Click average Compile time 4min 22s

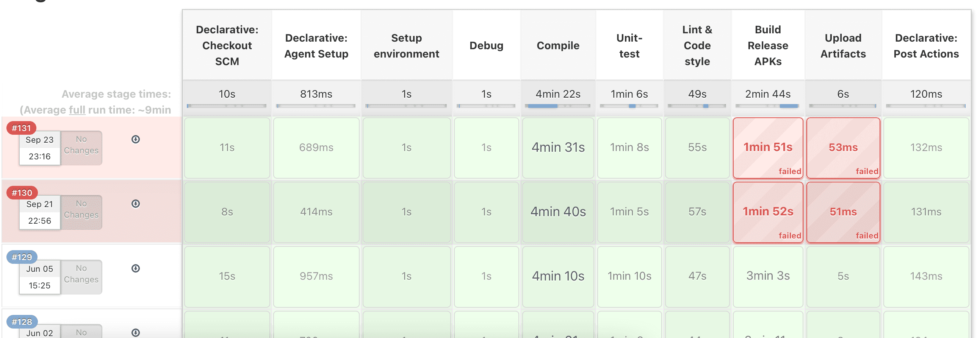tap(558, 94)
